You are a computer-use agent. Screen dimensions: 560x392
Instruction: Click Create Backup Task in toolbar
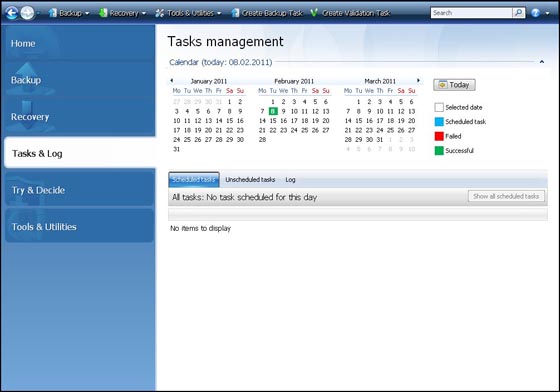coord(267,13)
